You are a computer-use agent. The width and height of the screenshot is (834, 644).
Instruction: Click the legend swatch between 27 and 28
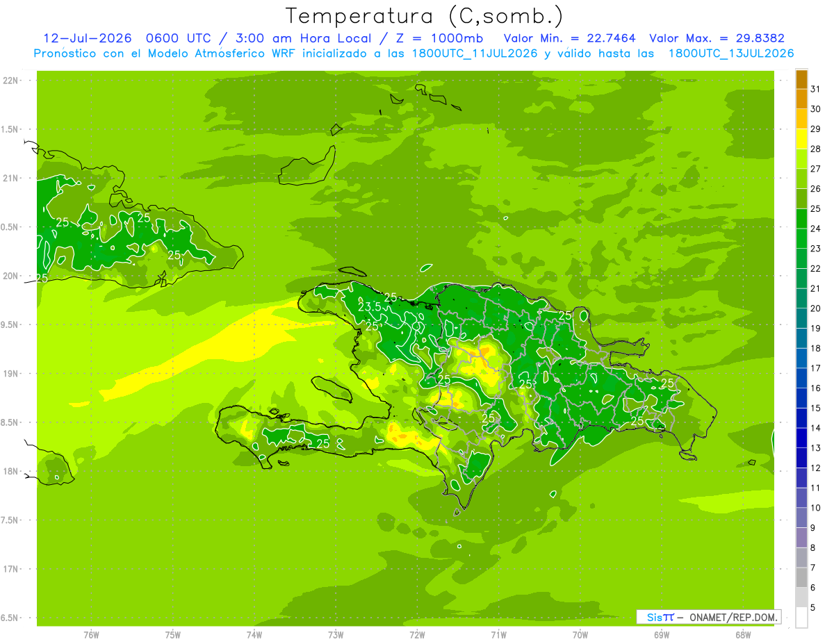click(x=801, y=158)
